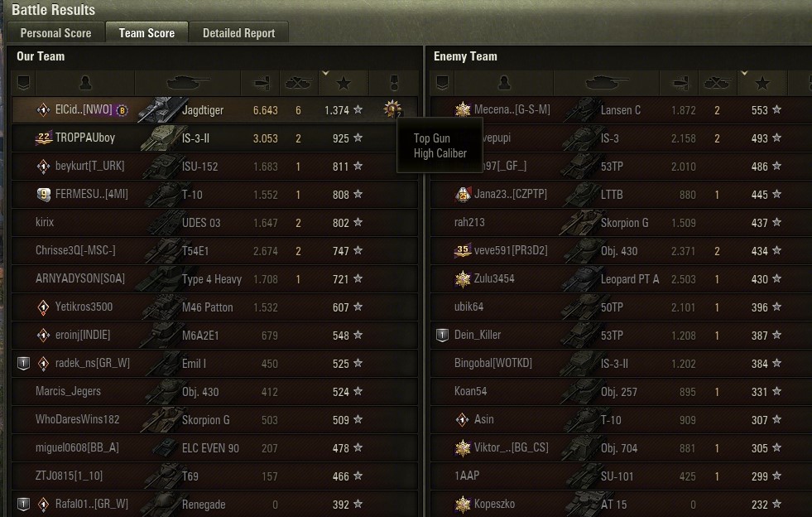Click the platoon badge beside Dein_Killer
Screen dimensions: 812x517
(x=442, y=335)
